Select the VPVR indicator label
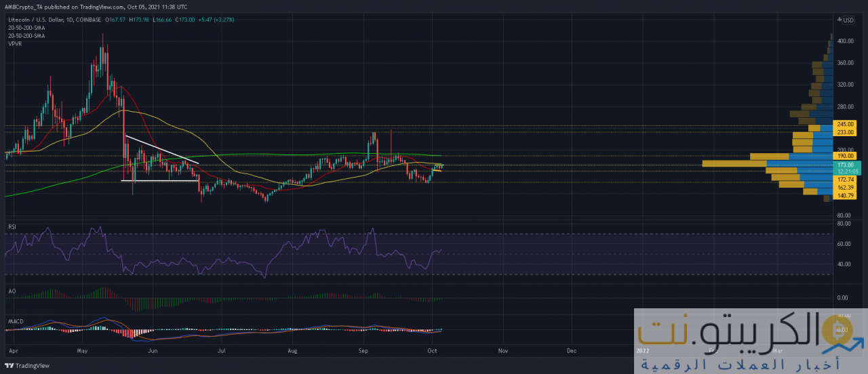Image resolution: width=868 pixels, height=374 pixels. 15,43
